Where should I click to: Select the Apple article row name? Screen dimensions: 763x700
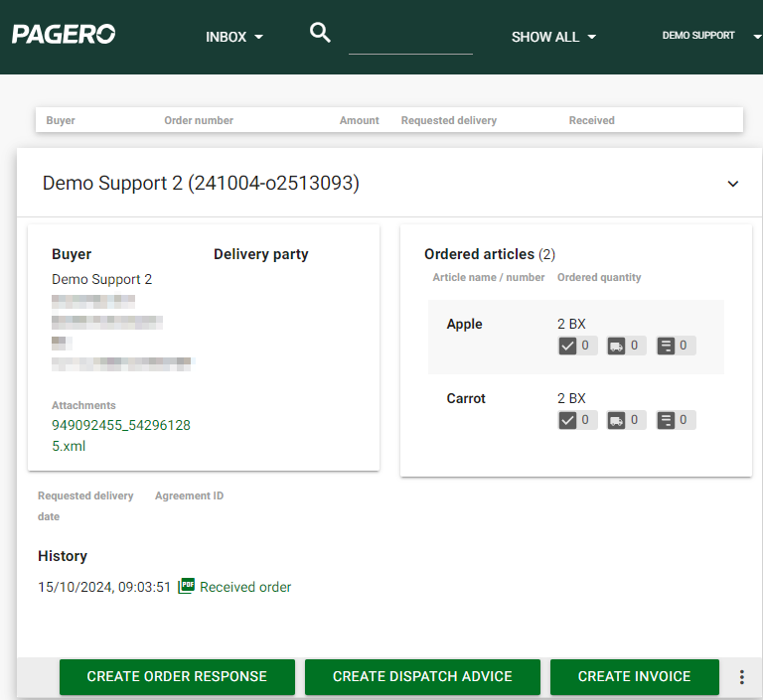(x=464, y=324)
